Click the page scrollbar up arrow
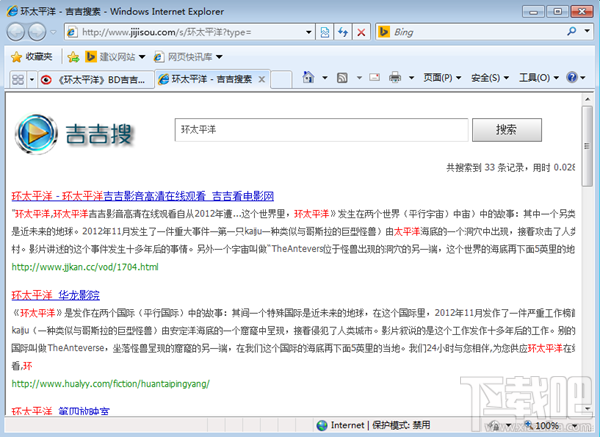 tap(587, 99)
